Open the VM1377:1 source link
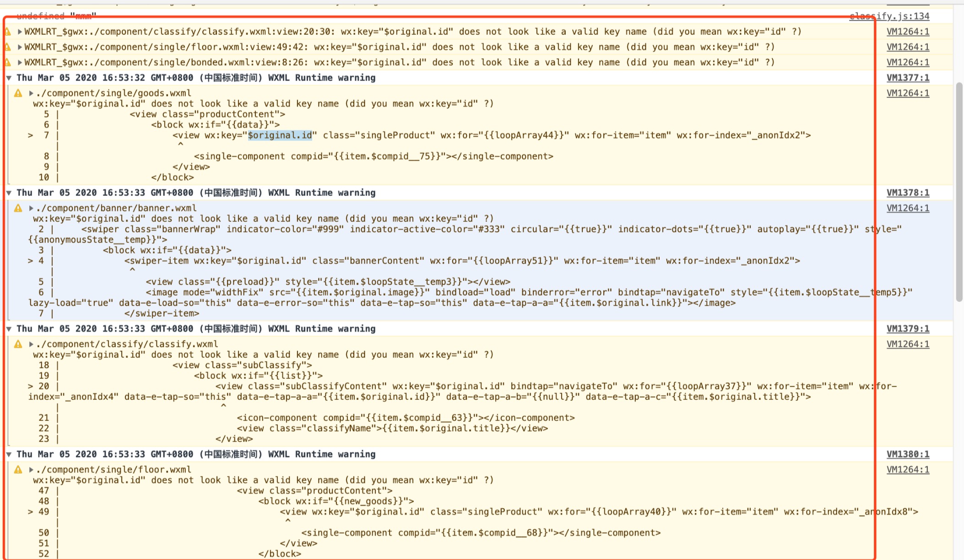This screenshot has height=560, width=964. click(x=908, y=78)
